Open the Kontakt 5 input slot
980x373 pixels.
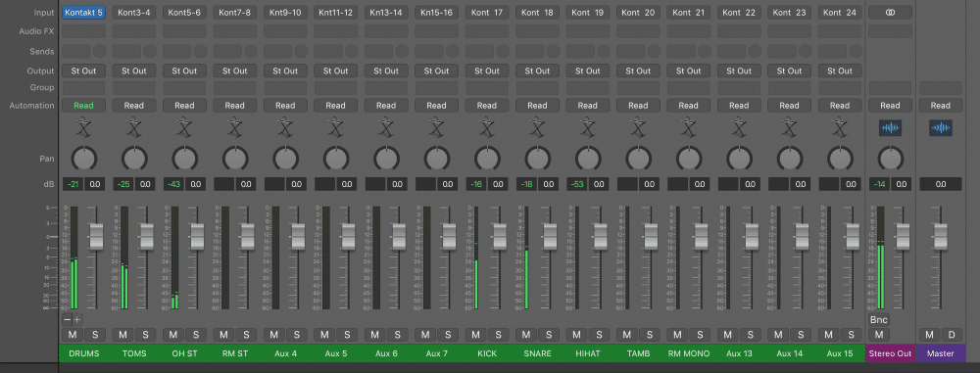pyautogui.click(x=83, y=13)
